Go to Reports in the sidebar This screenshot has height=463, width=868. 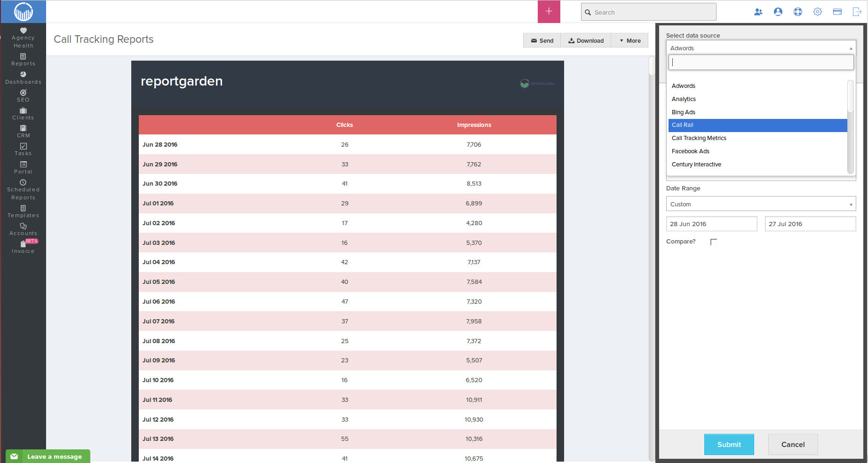[x=23, y=60]
